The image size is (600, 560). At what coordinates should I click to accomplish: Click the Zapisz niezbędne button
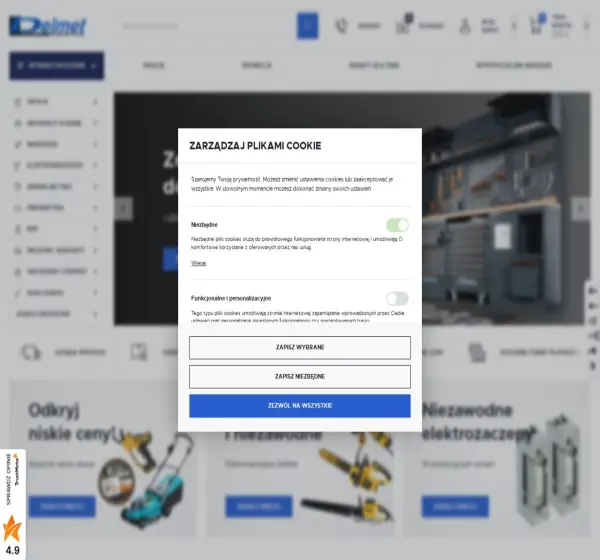pos(300,377)
